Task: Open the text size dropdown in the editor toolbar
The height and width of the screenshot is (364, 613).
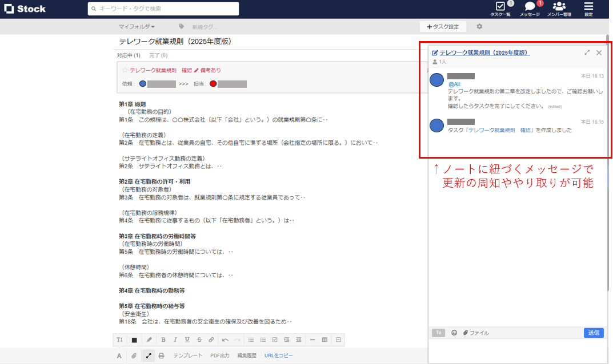Action: click(x=120, y=339)
